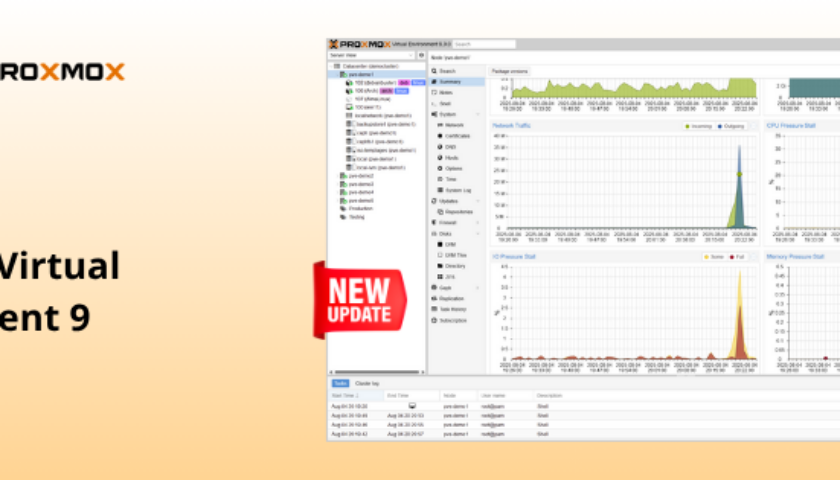Select the first task log row
Image resolution: width=840 pixels, height=480 pixels.
pyautogui.click(x=584, y=406)
